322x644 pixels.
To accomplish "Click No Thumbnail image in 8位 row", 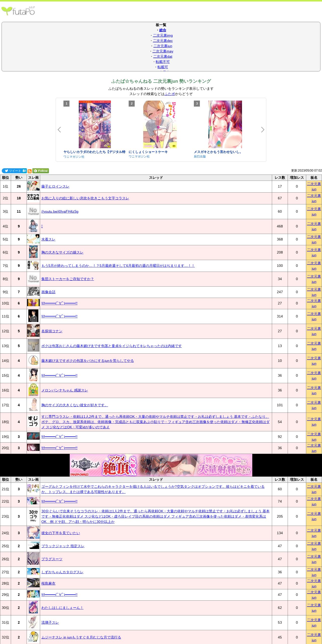I will click(x=33, y=279).
